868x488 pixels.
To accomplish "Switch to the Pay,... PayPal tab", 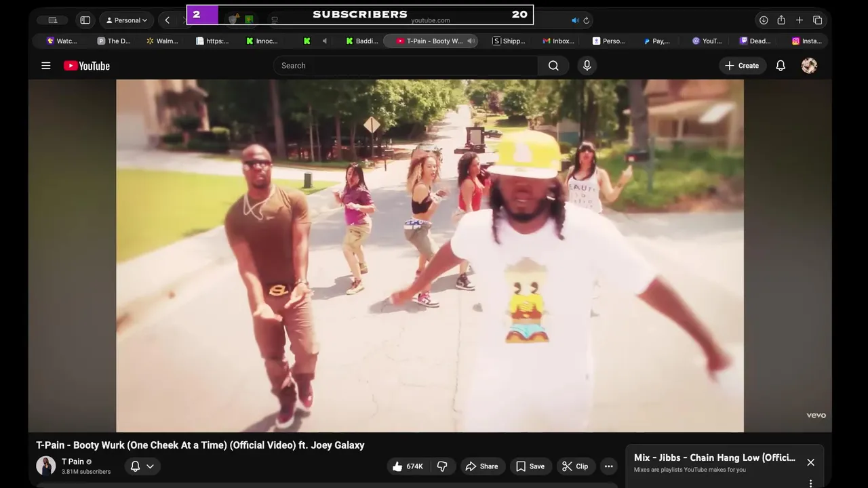I will (x=657, y=41).
